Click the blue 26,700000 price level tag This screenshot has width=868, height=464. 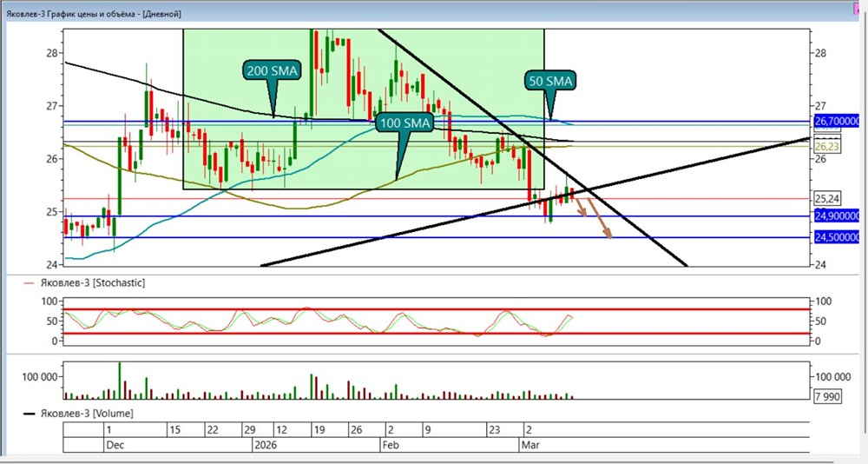pos(837,121)
